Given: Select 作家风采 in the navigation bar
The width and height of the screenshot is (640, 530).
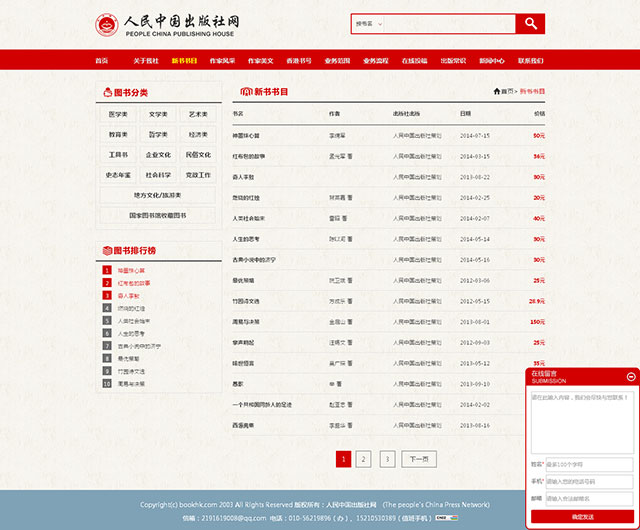Looking at the screenshot, I should 221,61.
